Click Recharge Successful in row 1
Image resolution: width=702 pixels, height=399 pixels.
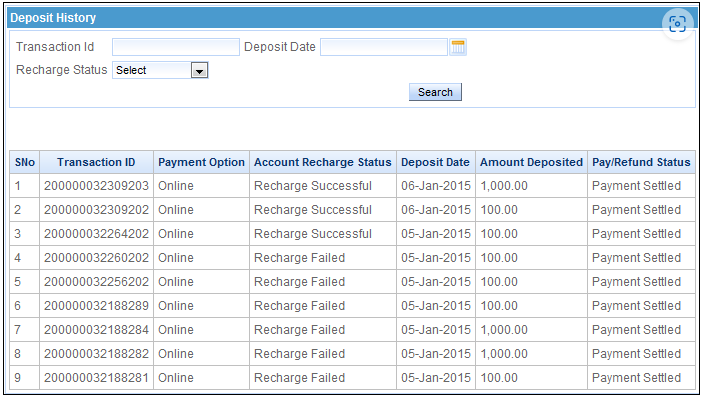tap(313, 186)
